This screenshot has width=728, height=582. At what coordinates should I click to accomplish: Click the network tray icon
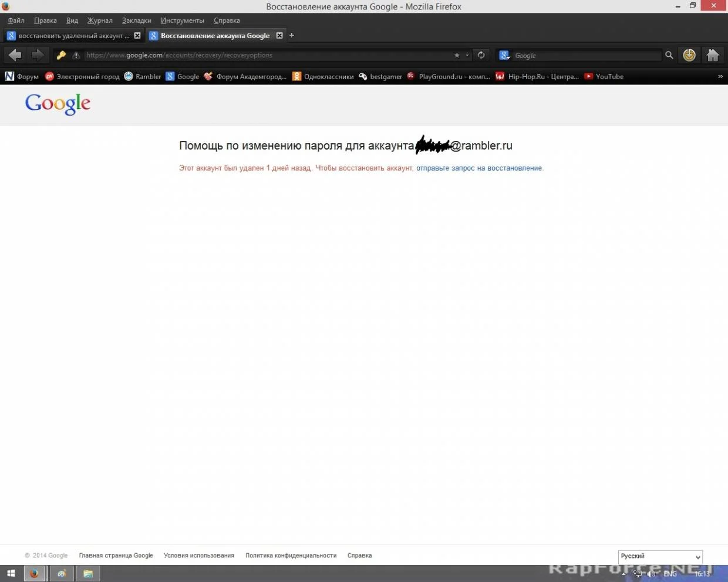638,574
